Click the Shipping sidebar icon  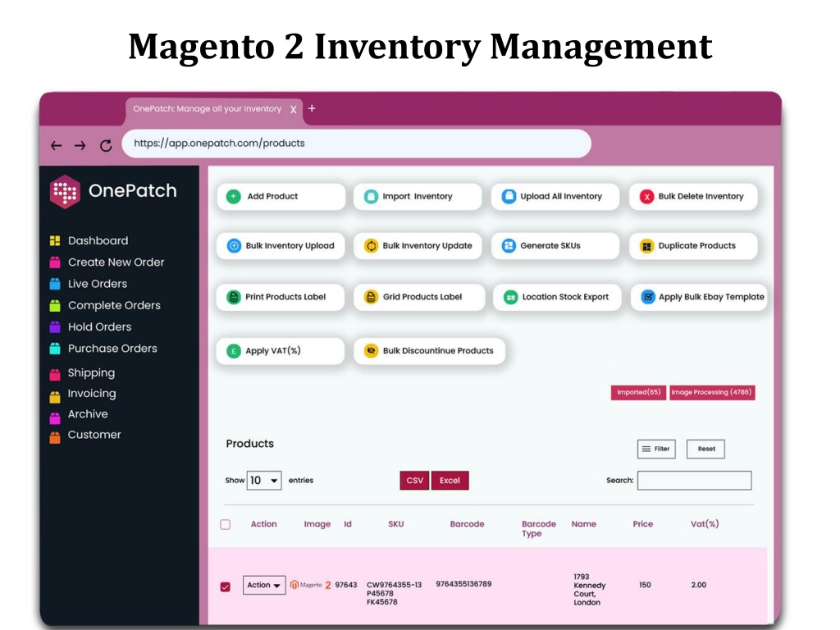[55, 374]
